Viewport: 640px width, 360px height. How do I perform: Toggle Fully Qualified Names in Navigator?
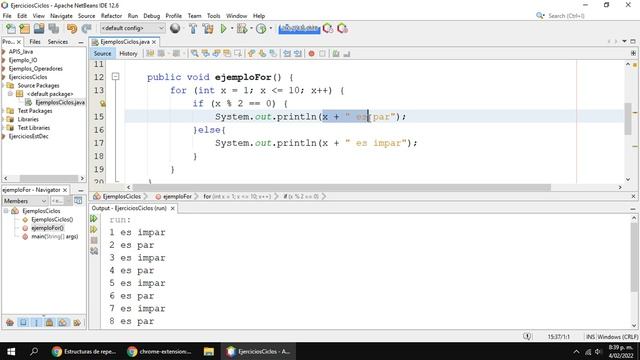(x=76, y=322)
